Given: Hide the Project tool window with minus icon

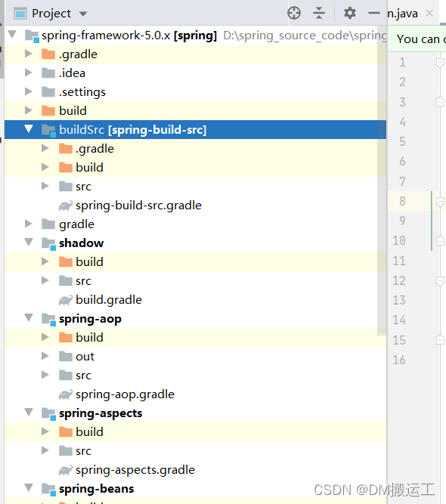Looking at the screenshot, I should click(x=374, y=13).
